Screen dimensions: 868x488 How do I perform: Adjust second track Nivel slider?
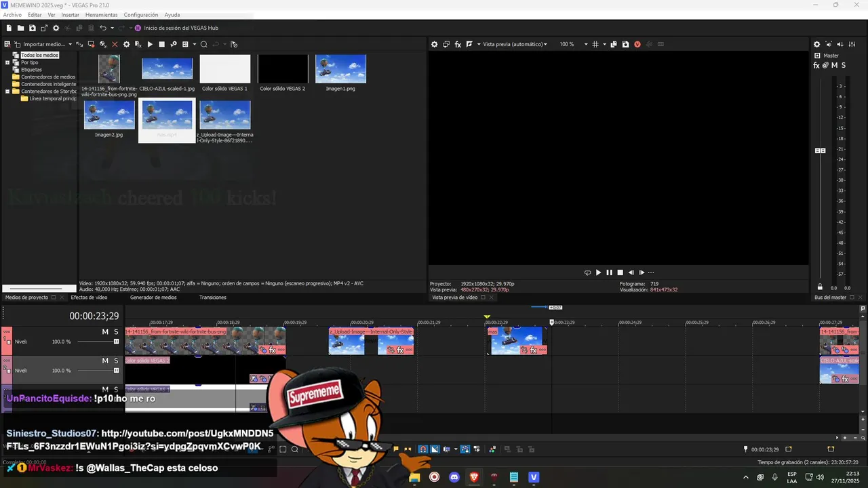(x=116, y=371)
